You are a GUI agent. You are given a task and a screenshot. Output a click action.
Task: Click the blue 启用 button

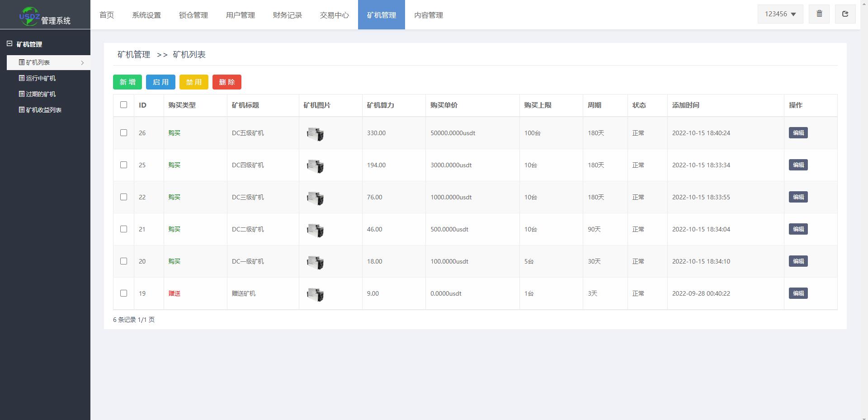(160, 82)
